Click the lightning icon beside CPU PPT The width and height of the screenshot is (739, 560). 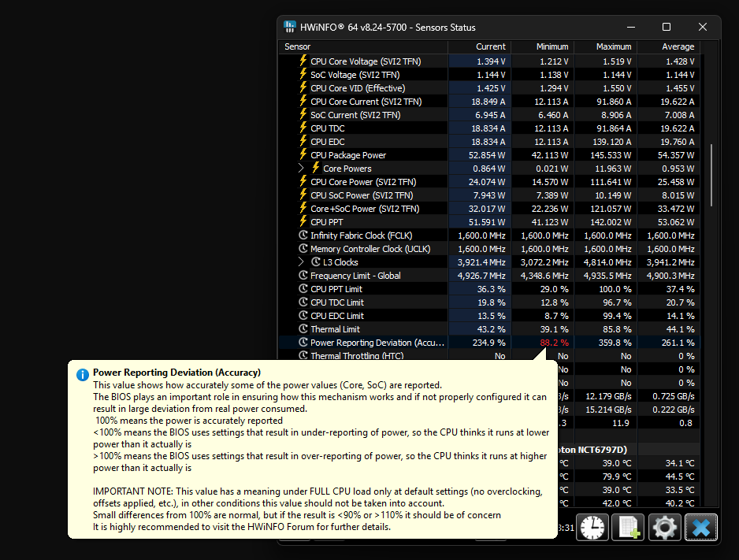[303, 222]
